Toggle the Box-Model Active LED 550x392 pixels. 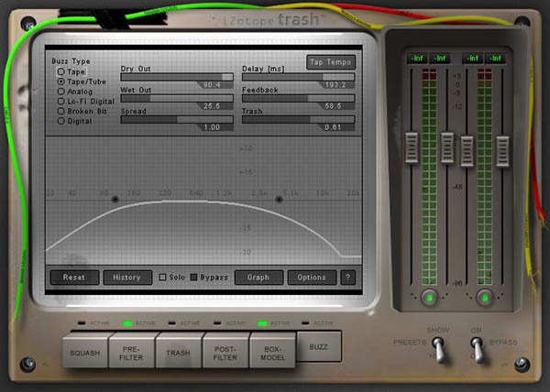tap(262, 323)
